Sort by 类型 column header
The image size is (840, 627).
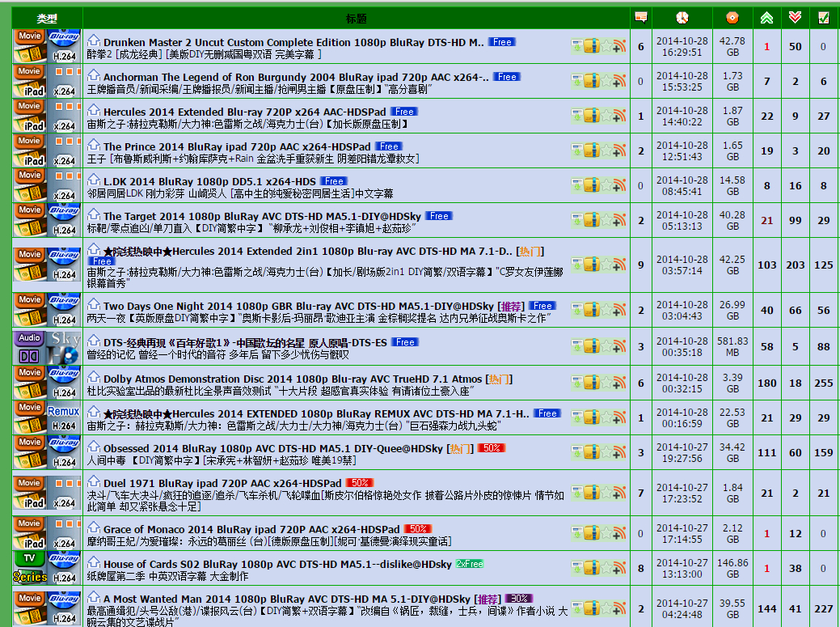point(47,19)
